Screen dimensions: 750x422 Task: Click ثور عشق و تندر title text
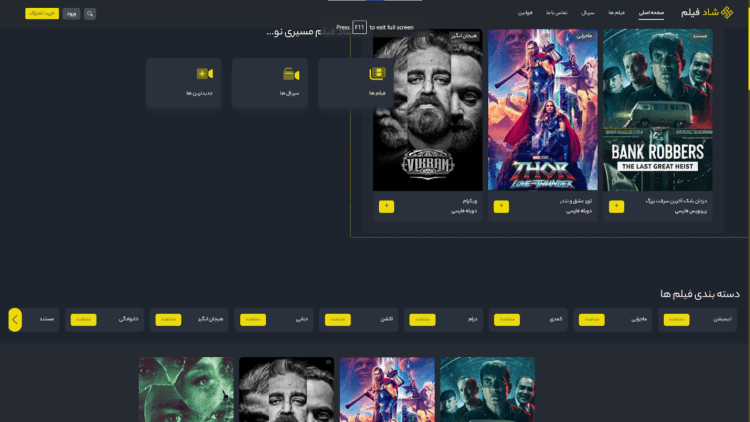click(576, 201)
